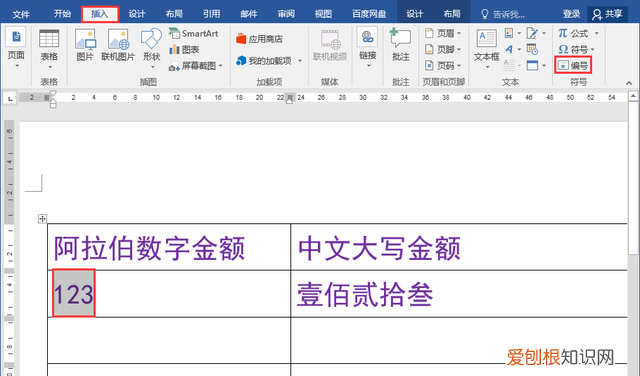This screenshot has width=640, height=376.
Task: Open the Quick Parts (文档部件) icon
Action: pyautogui.click(x=509, y=33)
